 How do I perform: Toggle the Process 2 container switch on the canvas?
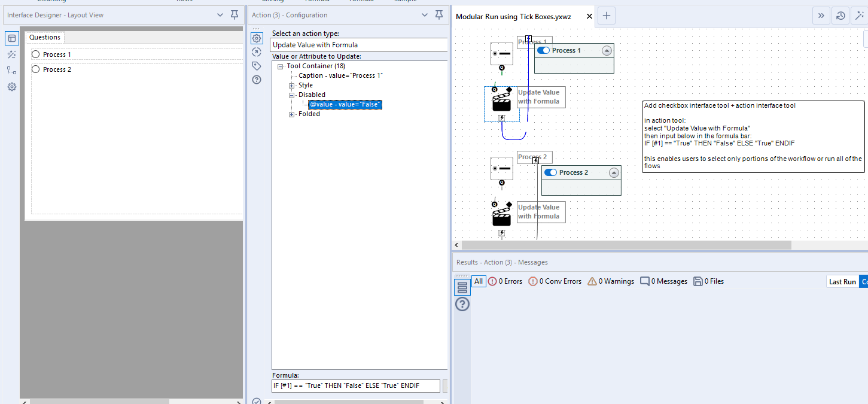point(549,172)
